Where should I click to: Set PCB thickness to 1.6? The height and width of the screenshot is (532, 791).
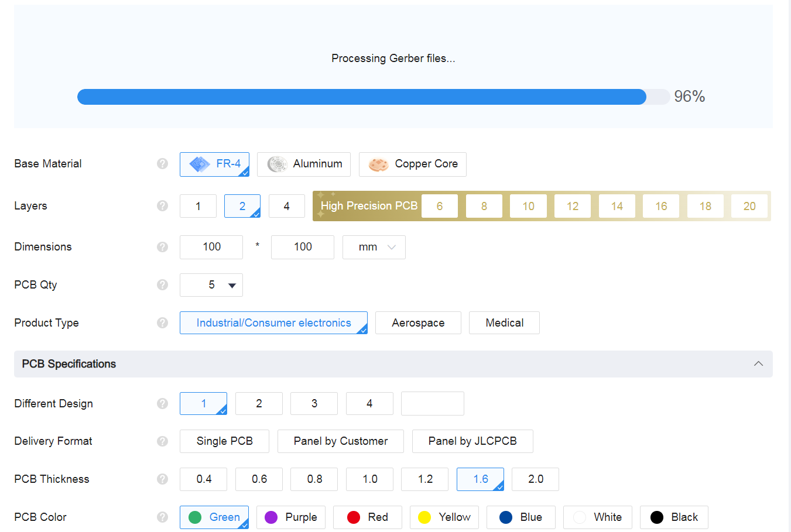coord(480,479)
